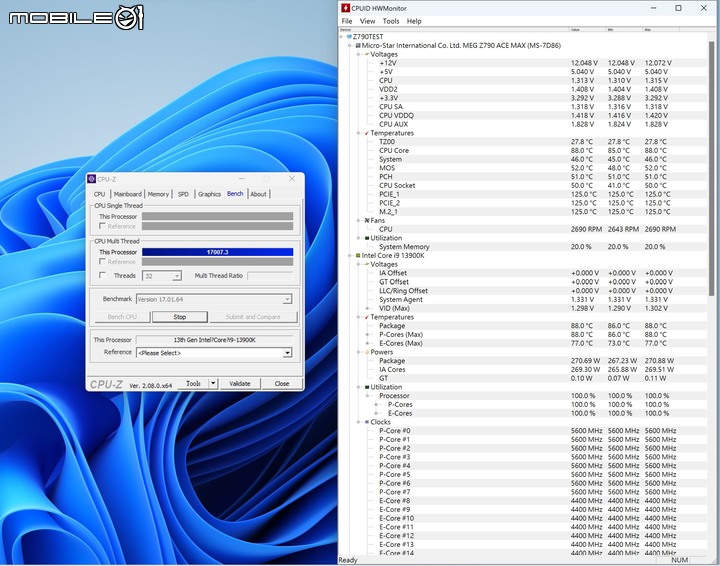Click the motherboard Voltages icon
Image resolution: width=720 pixels, height=566 pixels.
coord(367,54)
